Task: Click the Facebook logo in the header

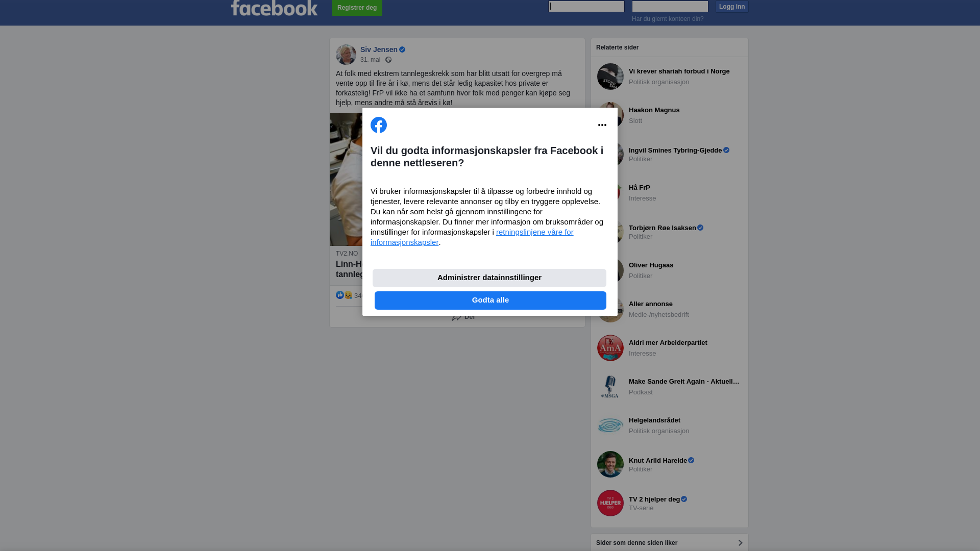Action: (x=274, y=8)
